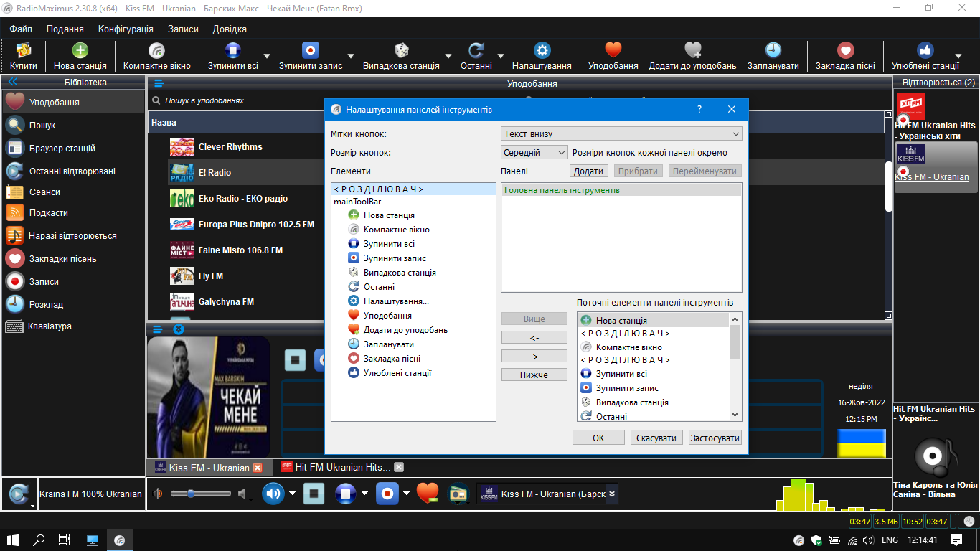Open Пошук in the library sidebar
The height and width of the screenshot is (551, 980).
pos(73,125)
